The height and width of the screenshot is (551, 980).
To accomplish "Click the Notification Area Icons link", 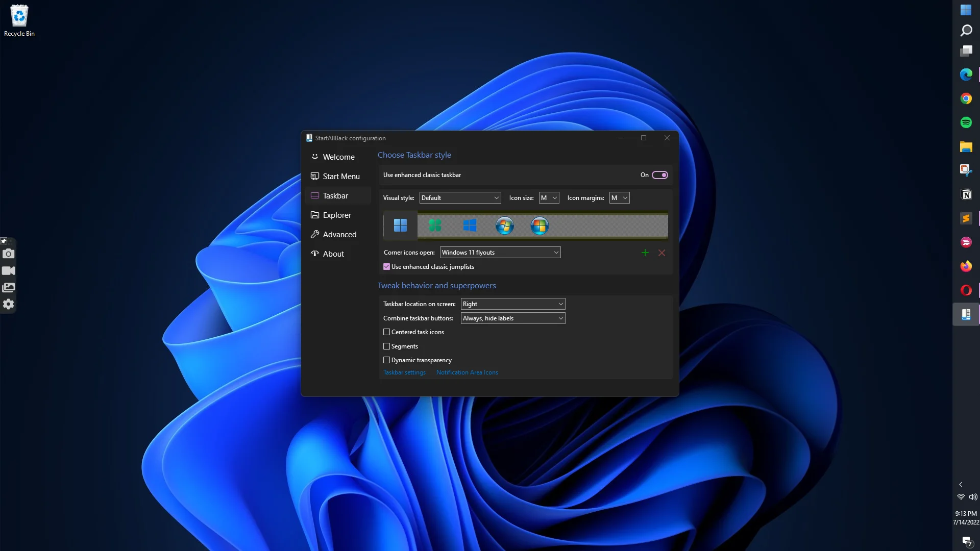I will click(x=467, y=372).
